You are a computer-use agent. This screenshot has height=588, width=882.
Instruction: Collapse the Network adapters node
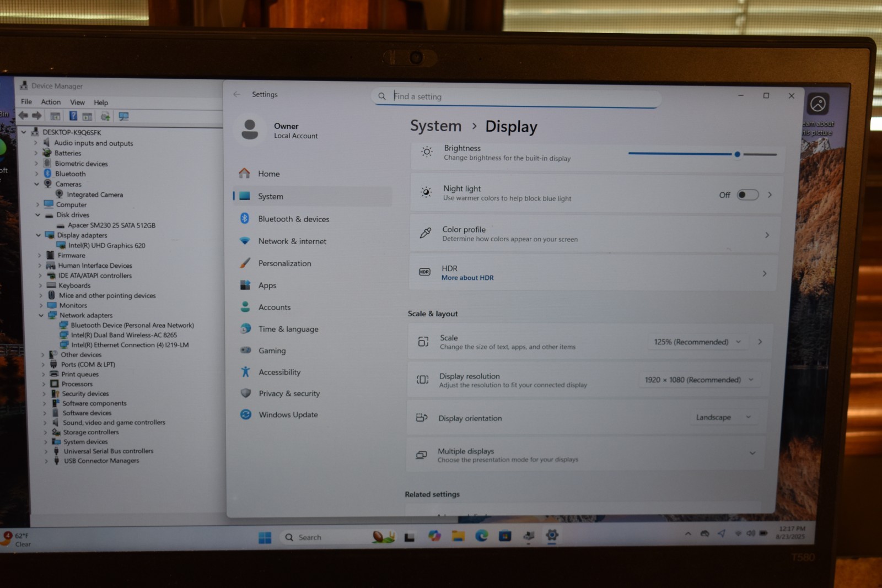click(x=41, y=315)
